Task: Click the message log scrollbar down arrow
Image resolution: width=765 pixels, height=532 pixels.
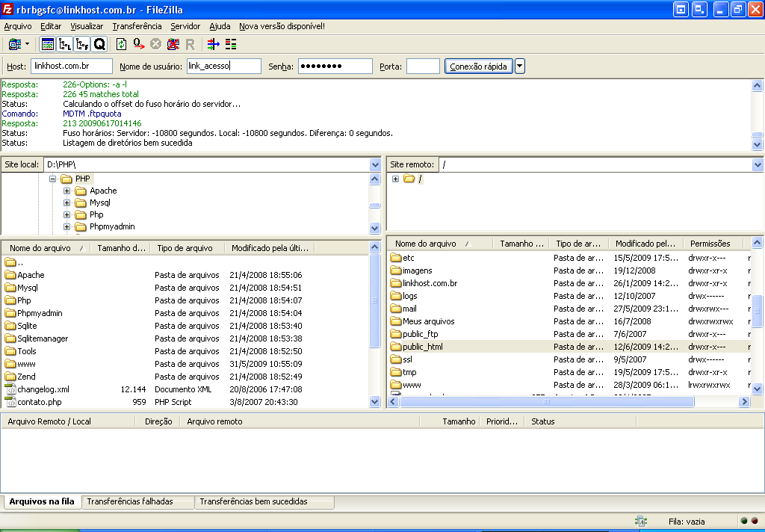Action: (758, 144)
